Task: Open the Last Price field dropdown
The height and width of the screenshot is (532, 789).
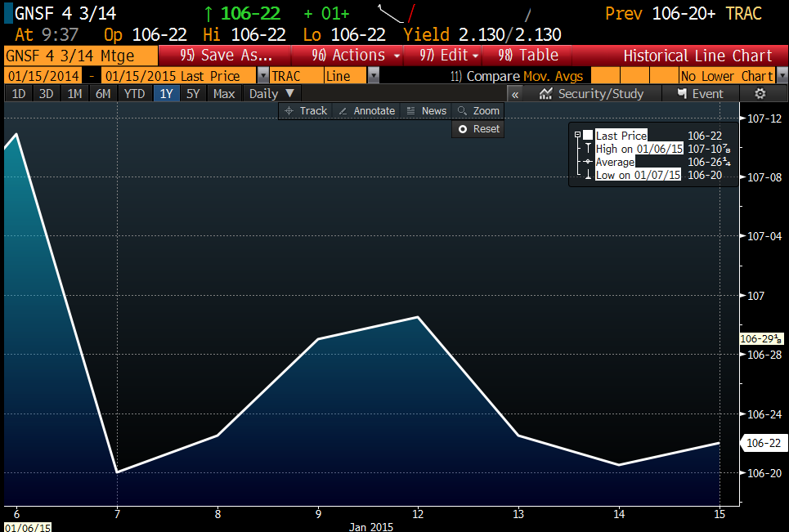Action: click(x=262, y=76)
